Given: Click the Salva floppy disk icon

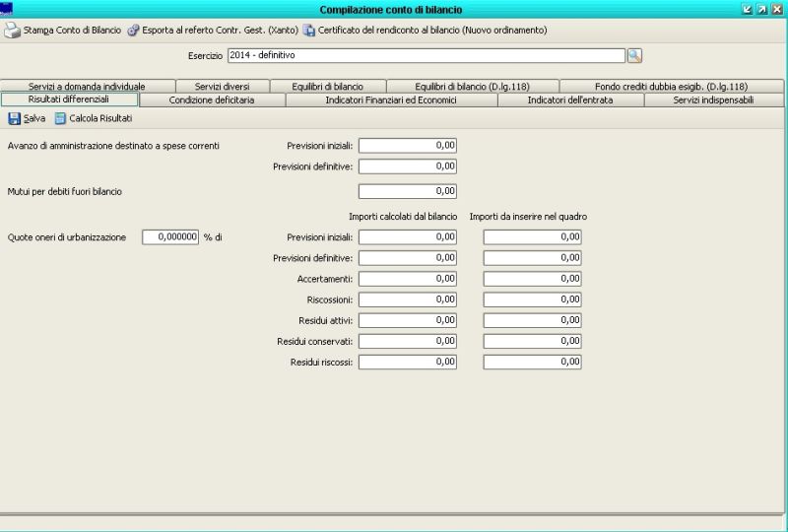Looking at the screenshot, I should (x=14, y=118).
